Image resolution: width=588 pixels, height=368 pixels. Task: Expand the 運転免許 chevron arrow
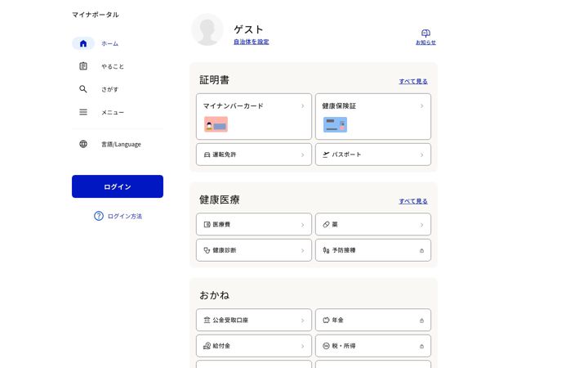(303, 155)
